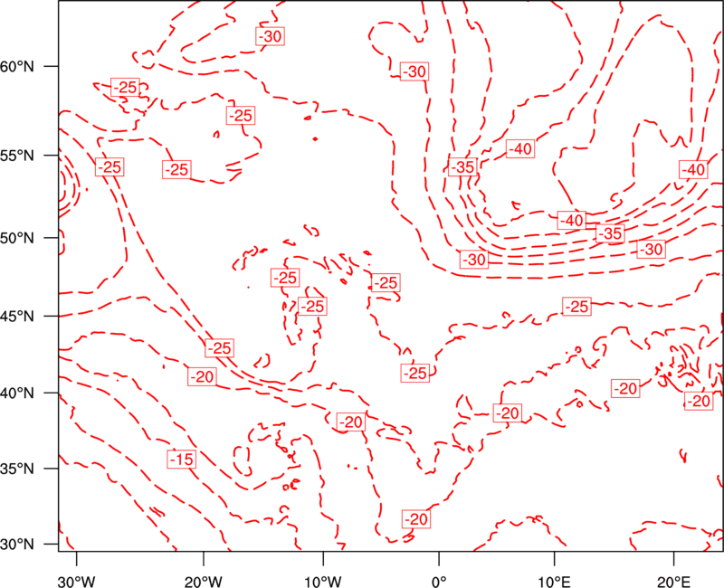Image resolution: width=724 pixels, height=588 pixels.
Task: Click the 10°W longitude axis label
Action: click(x=323, y=581)
